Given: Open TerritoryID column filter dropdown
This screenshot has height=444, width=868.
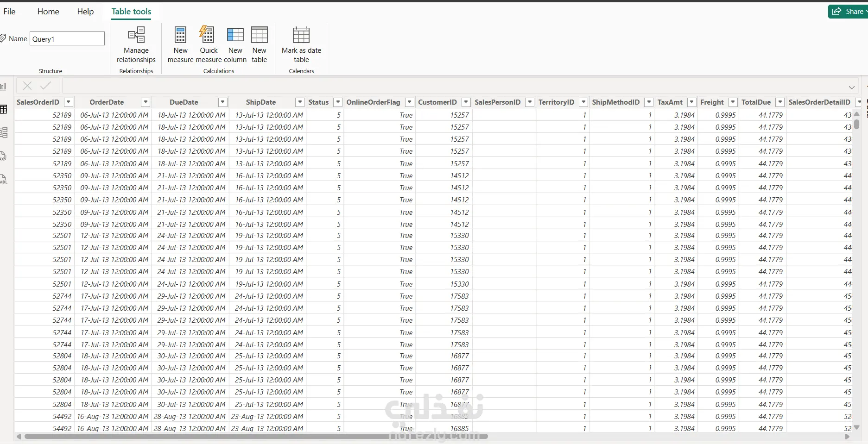Looking at the screenshot, I should pos(584,102).
